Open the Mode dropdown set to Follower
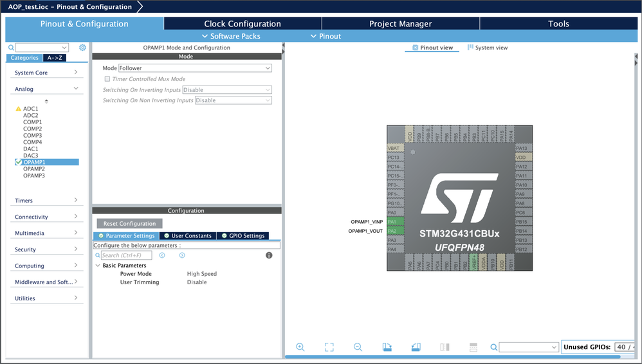This screenshot has width=642, height=364. click(x=195, y=68)
